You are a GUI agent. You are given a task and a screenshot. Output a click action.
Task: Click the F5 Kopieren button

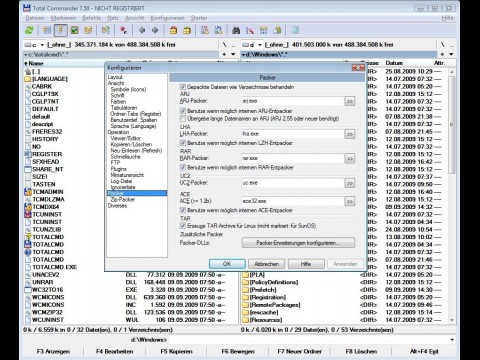[176, 351]
